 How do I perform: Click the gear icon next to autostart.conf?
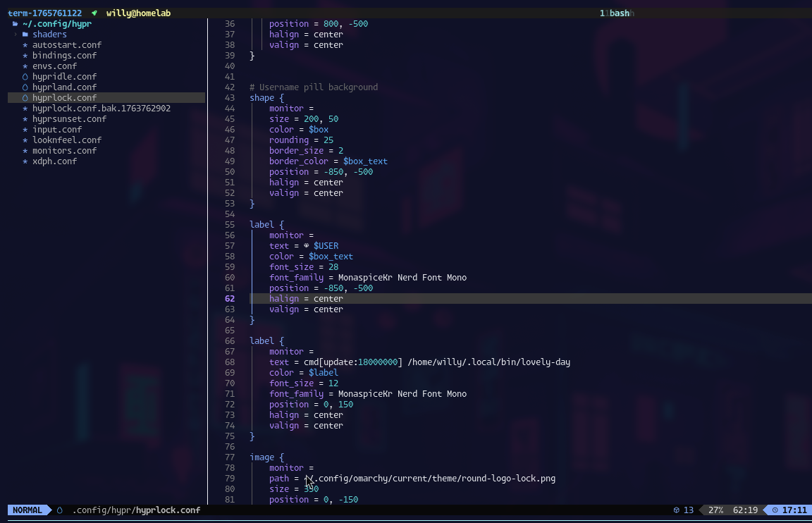tap(25, 45)
